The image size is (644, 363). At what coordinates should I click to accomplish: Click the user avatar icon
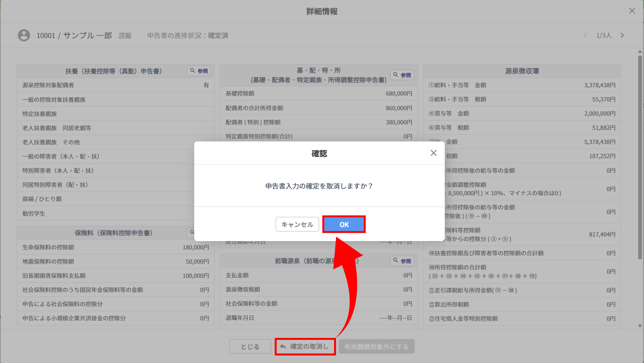24,35
